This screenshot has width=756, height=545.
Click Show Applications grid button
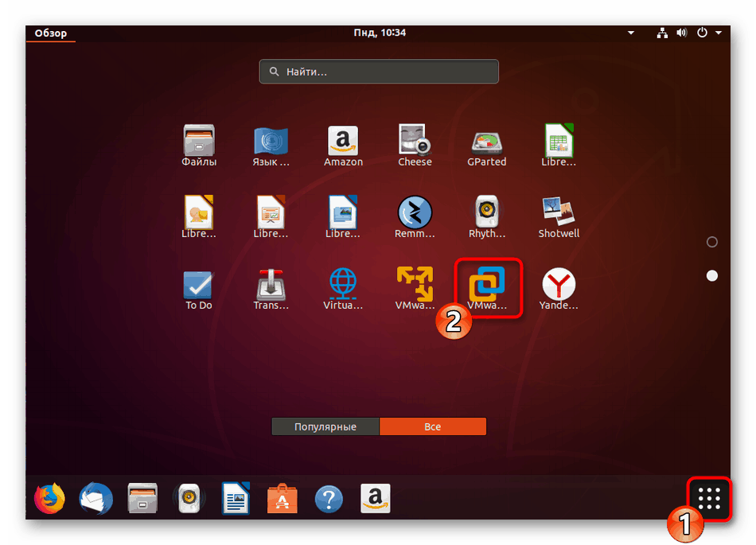point(709,498)
